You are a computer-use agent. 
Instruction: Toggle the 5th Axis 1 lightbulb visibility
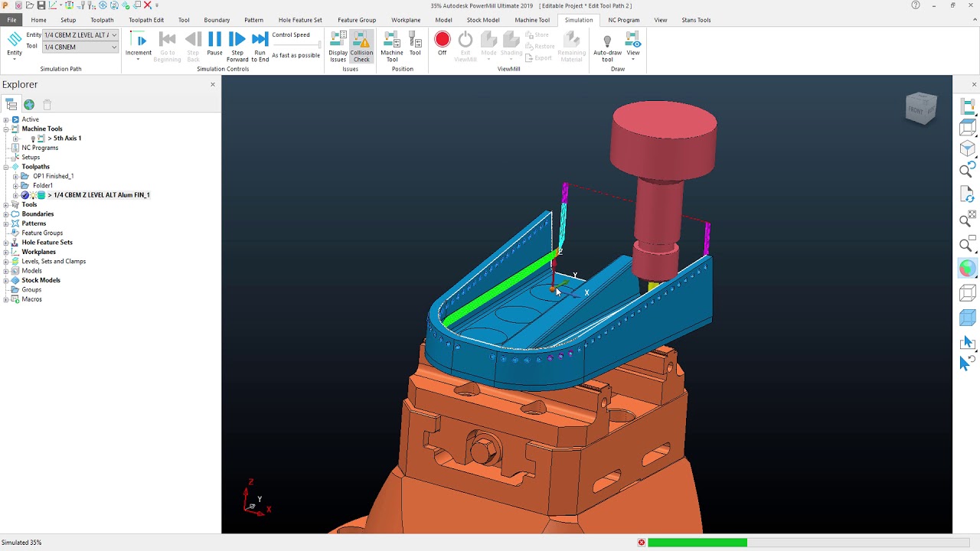[33, 139]
